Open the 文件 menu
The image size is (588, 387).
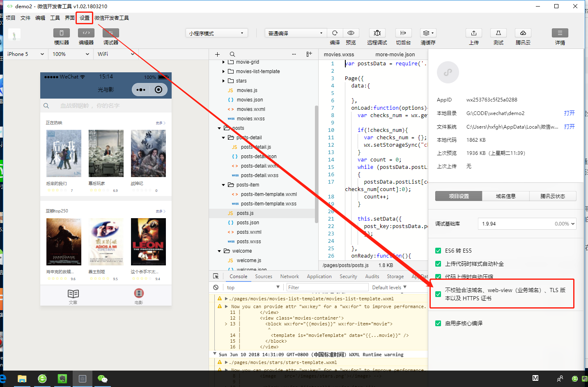[x=25, y=18]
